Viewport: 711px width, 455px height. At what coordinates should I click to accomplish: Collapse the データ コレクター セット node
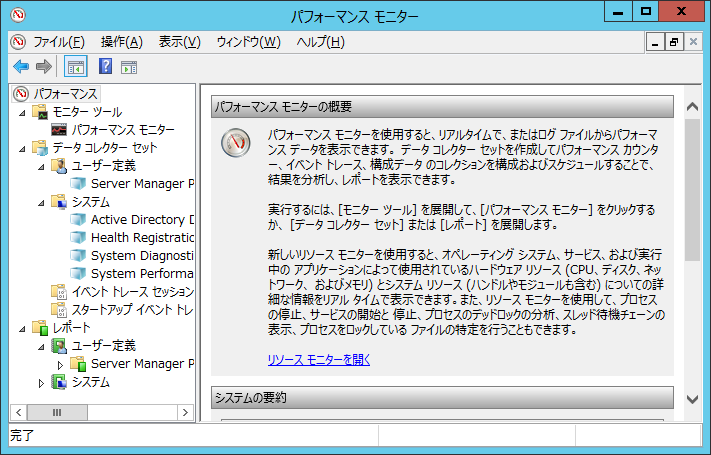tap(22, 148)
